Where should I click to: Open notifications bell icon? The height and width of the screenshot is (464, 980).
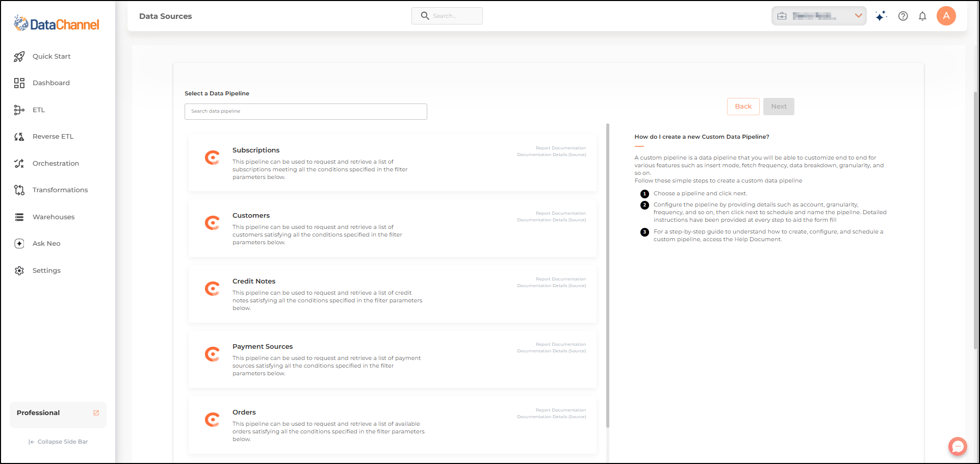pos(922,16)
